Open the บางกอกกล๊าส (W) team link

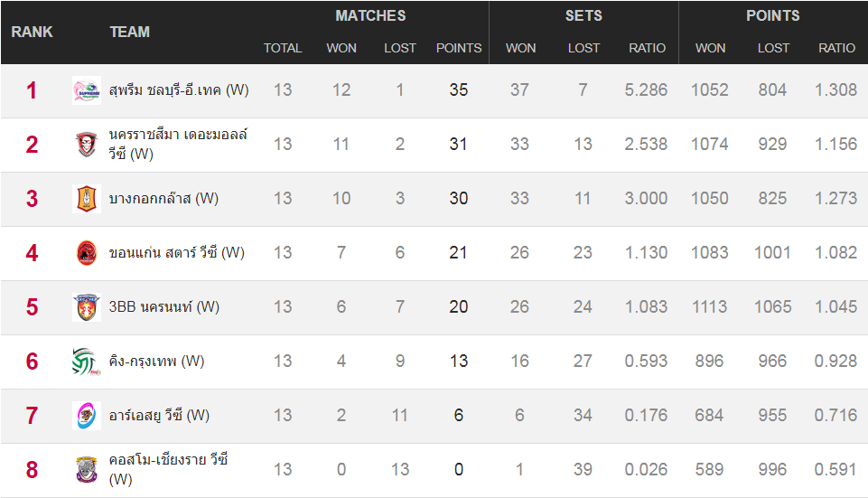click(163, 198)
